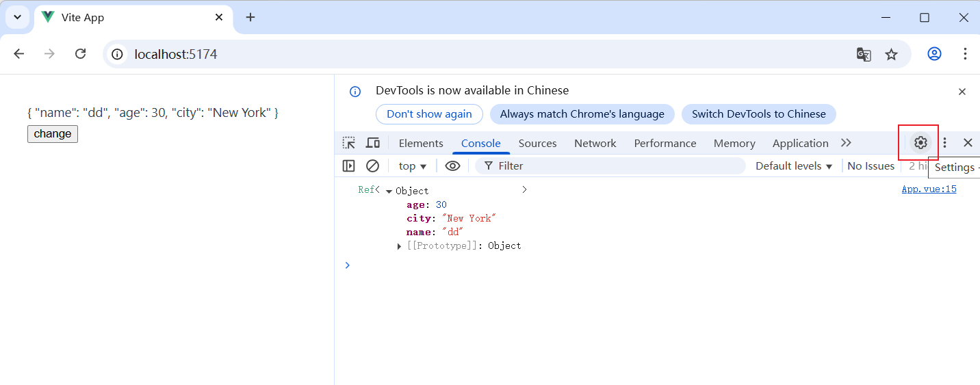Open the Chrome profile avatar
The height and width of the screenshot is (385, 980).
(934, 54)
